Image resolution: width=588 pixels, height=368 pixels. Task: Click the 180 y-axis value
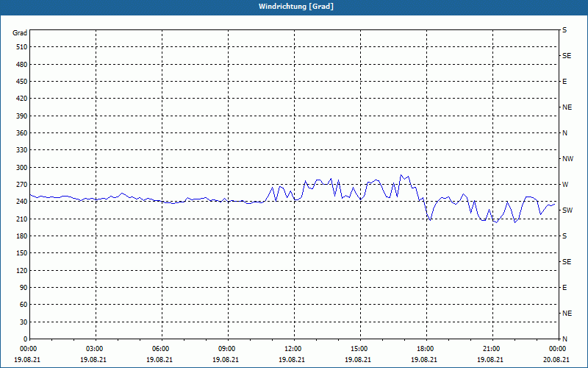point(22,236)
